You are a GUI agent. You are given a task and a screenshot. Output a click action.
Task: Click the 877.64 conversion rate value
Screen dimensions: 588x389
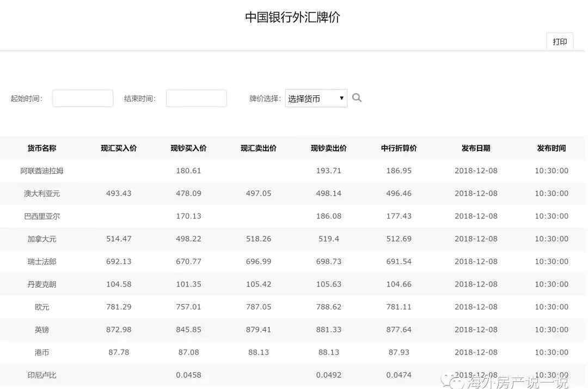[x=399, y=330]
